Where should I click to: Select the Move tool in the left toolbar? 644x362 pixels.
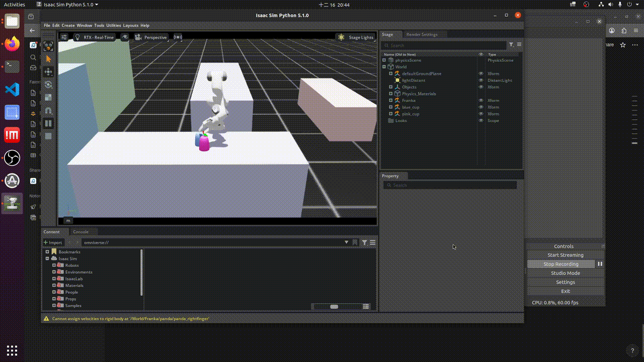point(48,72)
